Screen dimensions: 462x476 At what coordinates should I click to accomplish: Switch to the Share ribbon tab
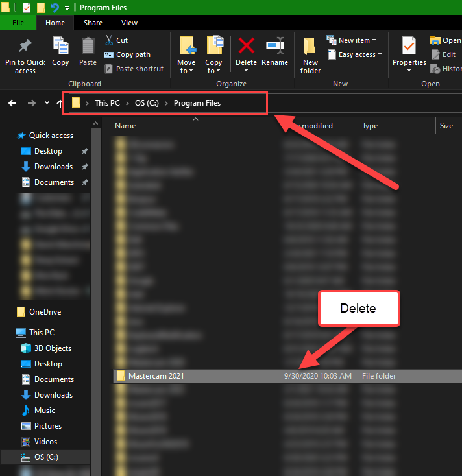tap(93, 23)
